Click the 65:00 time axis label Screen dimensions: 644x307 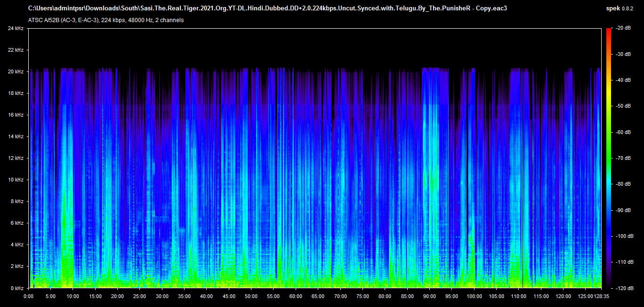pyautogui.click(x=318, y=297)
